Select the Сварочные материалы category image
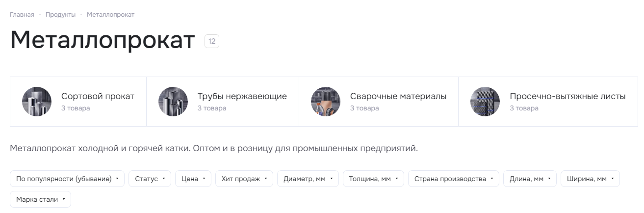Viewport: 644px width, 213px height. point(326,102)
